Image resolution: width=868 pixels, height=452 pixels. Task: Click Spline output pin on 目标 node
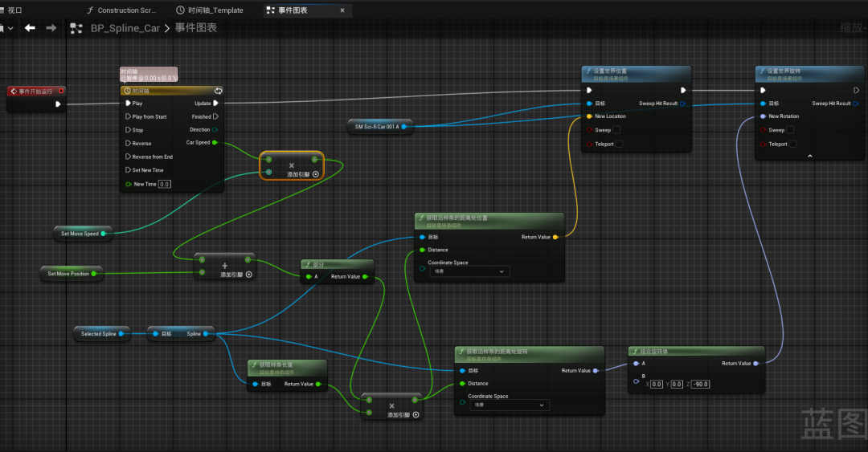[x=206, y=334]
